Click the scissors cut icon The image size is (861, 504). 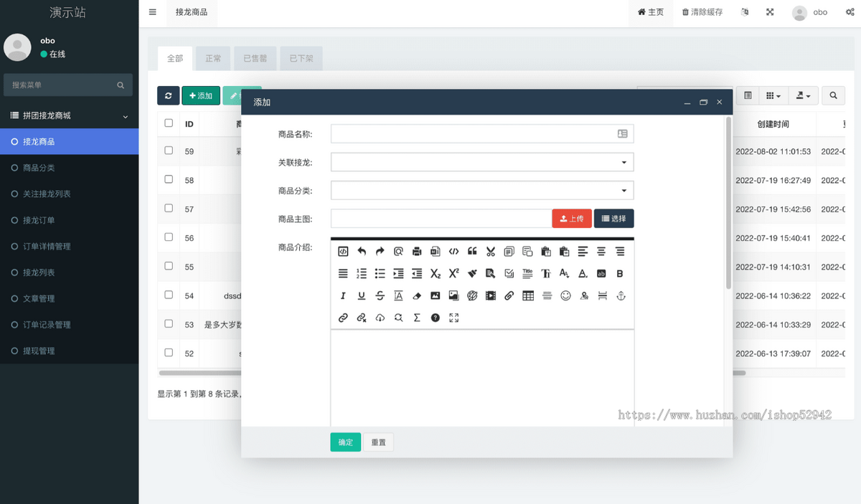(x=491, y=252)
